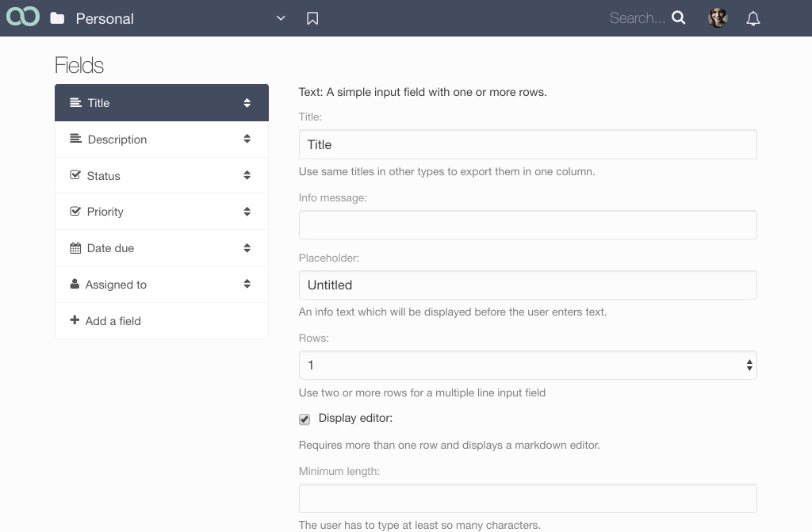This screenshot has height=532, width=812.
Task: Focus the Search... field
Action: 637,18
